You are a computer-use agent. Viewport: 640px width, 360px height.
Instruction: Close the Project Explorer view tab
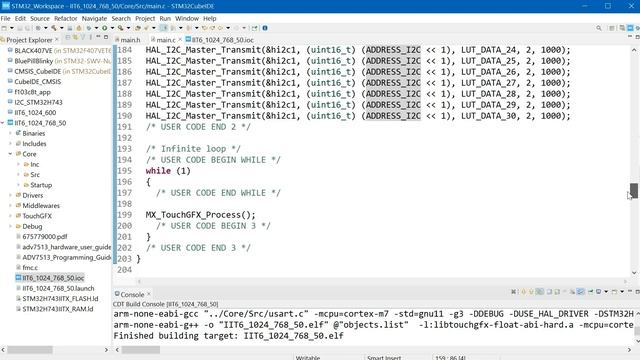[x=57, y=40]
